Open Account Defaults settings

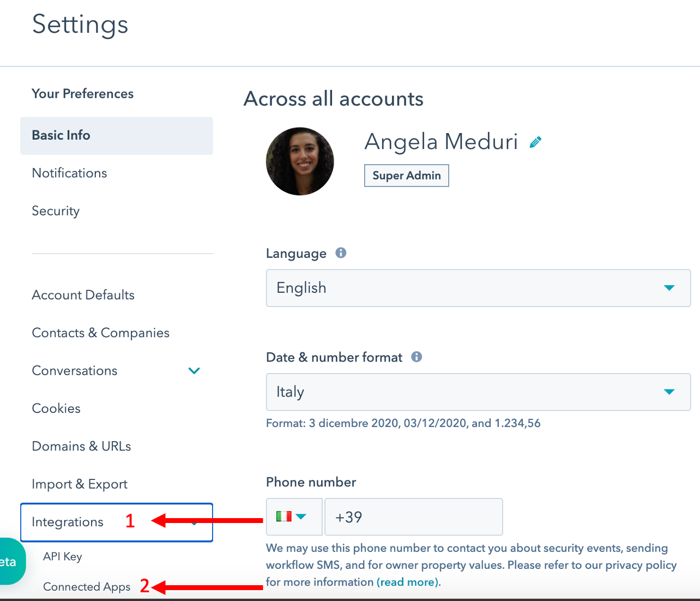pyautogui.click(x=83, y=295)
